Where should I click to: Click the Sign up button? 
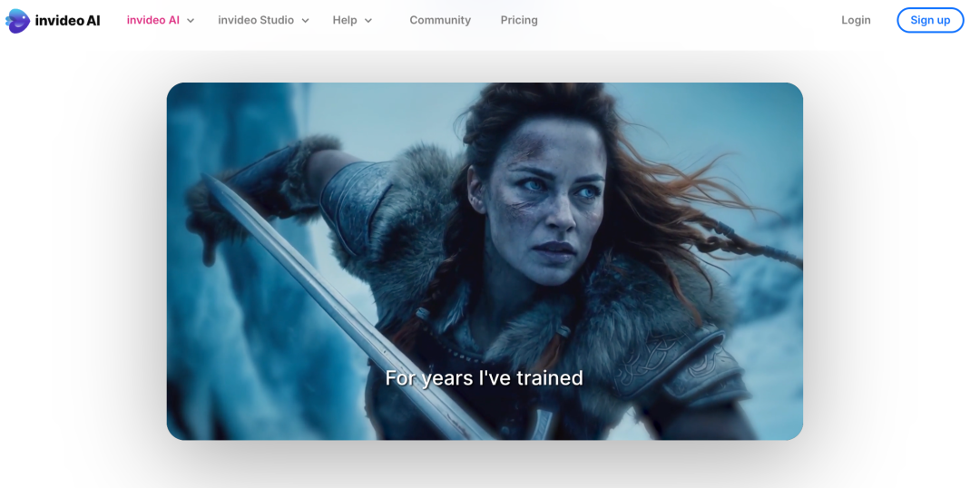pyautogui.click(x=930, y=20)
